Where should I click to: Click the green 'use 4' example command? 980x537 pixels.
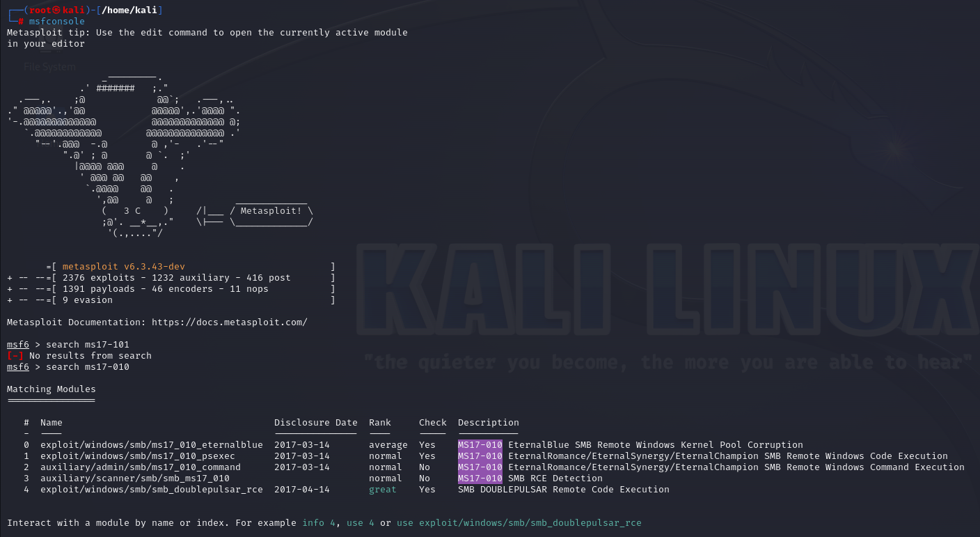point(361,523)
